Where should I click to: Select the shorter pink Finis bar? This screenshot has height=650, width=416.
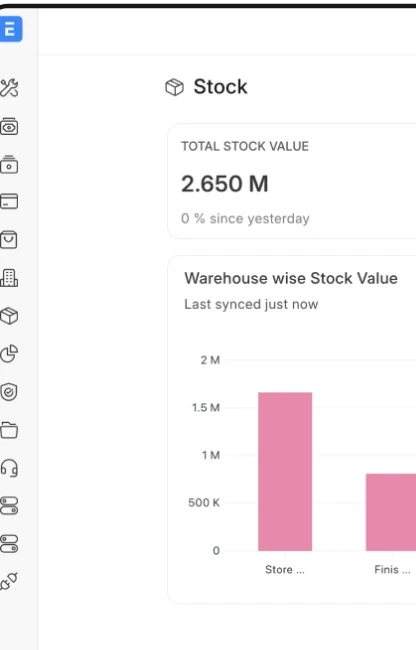(x=391, y=512)
